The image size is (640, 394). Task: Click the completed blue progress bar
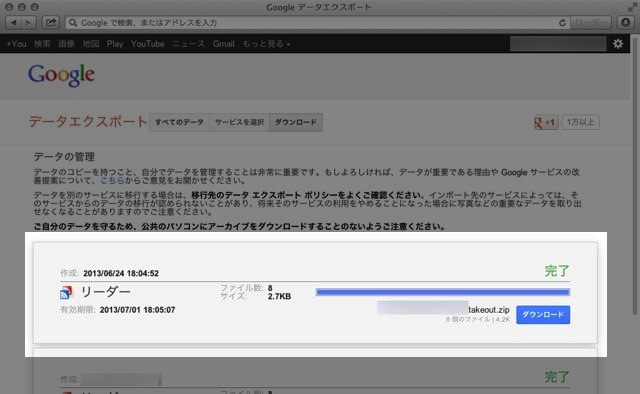tap(442, 292)
